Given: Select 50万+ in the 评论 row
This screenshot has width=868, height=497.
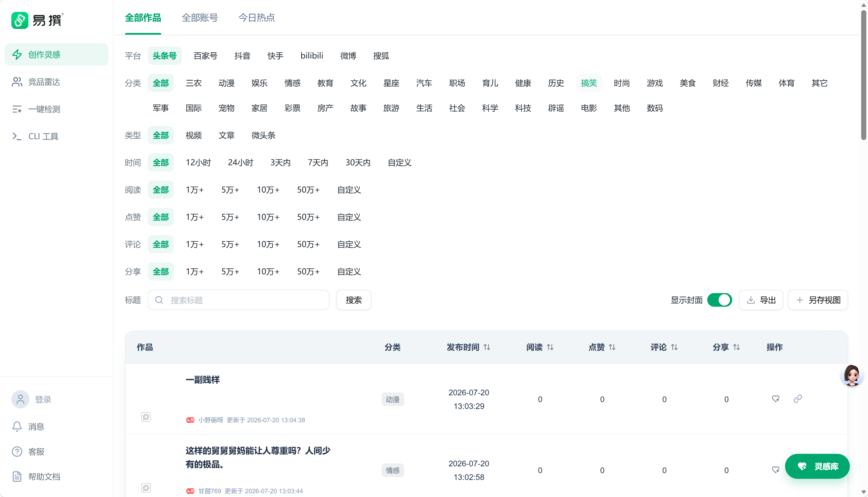Looking at the screenshot, I should [x=308, y=245].
